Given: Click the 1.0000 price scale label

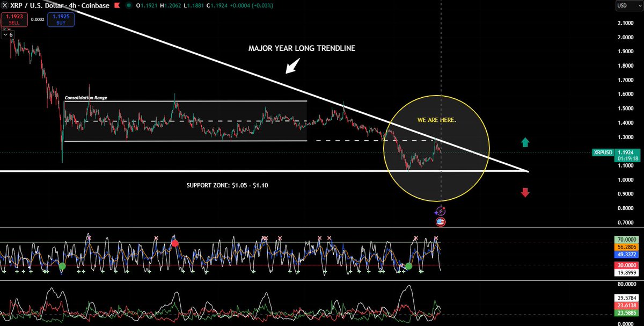Looking at the screenshot, I should pyautogui.click(x=625, y=180).
